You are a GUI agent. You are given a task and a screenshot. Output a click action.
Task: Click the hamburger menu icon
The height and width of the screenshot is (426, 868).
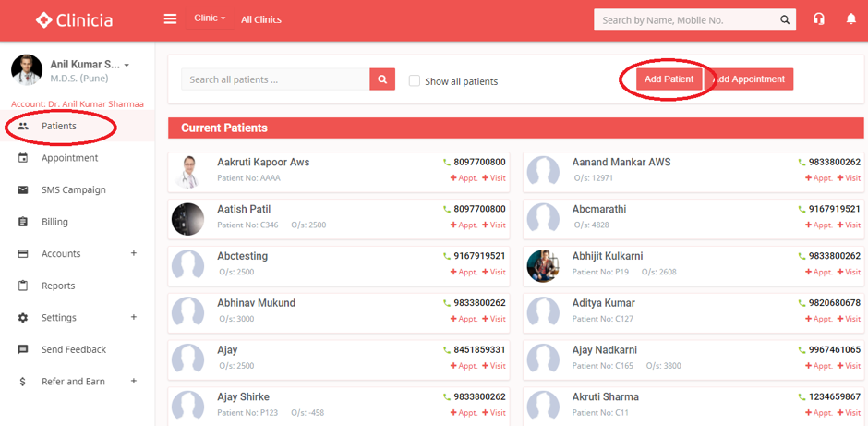170,19
